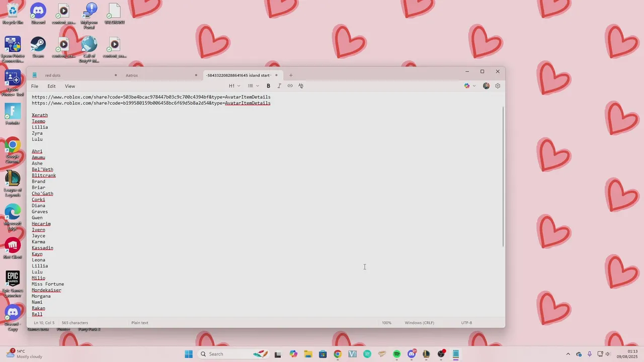The width and height of the screenshot is (644, 362).
Task: Open the first Roblox share link (code=503be4)
Action: 151,97
